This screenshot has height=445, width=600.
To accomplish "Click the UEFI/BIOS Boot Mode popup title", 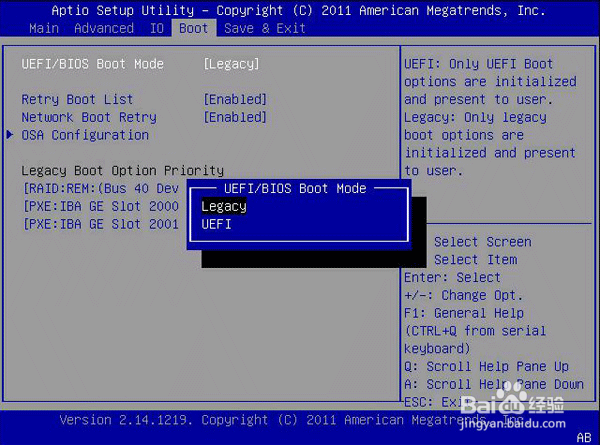I will pos(295,189).
